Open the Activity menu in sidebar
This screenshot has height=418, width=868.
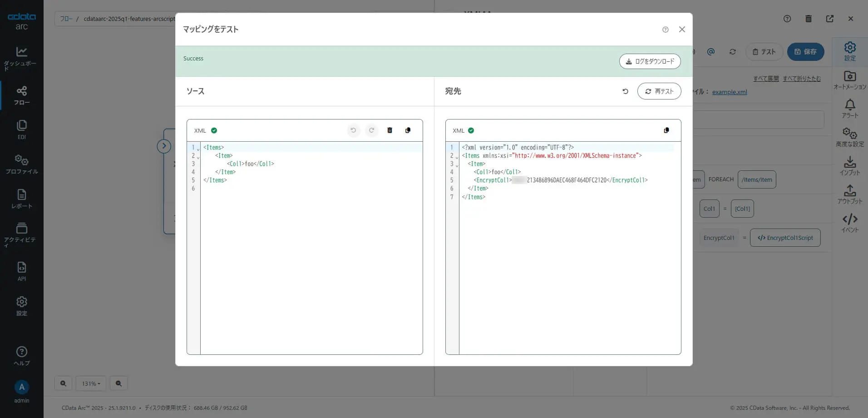(21, 234)
